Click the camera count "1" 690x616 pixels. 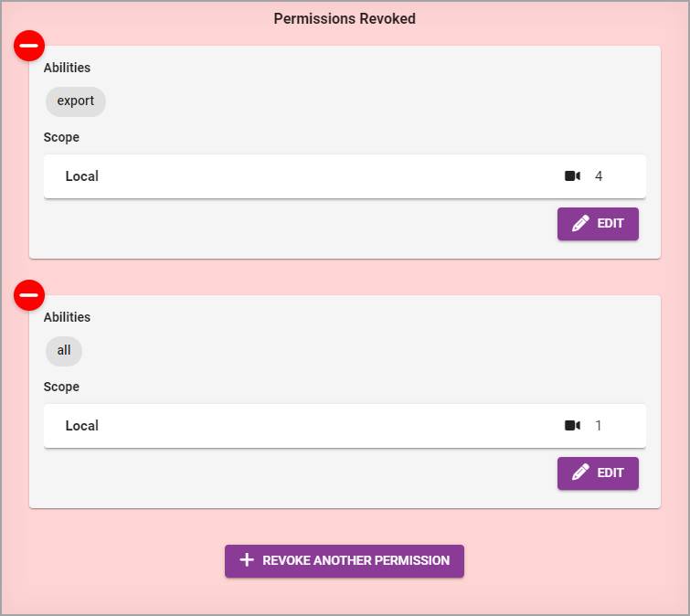[x=599, y=426]
